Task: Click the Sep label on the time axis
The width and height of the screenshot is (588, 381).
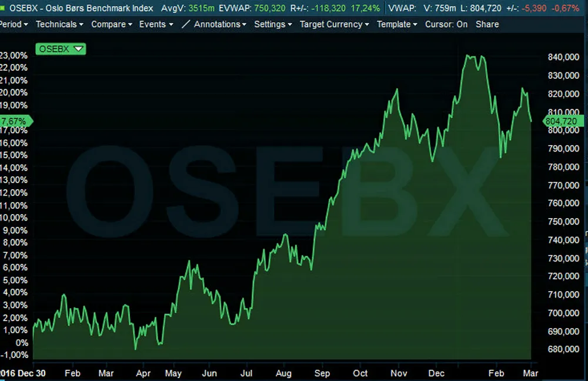Action: [322, 373]
